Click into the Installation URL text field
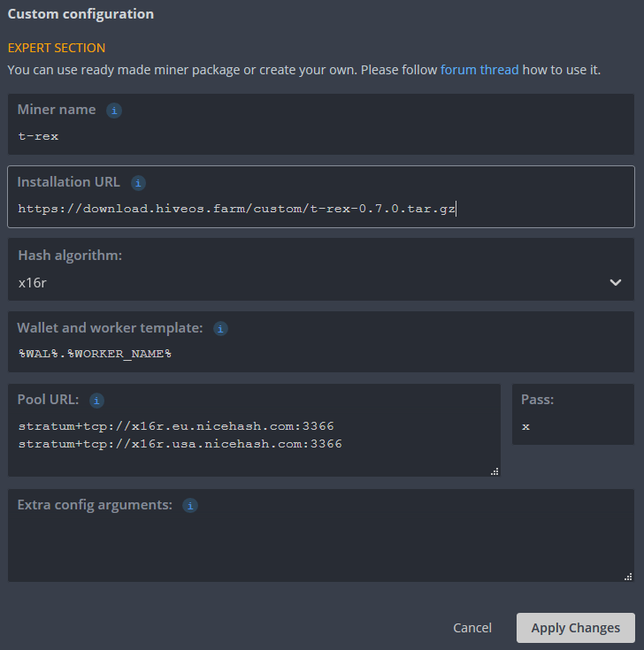This screenshot has width=644, height=650. click(320, 209)
